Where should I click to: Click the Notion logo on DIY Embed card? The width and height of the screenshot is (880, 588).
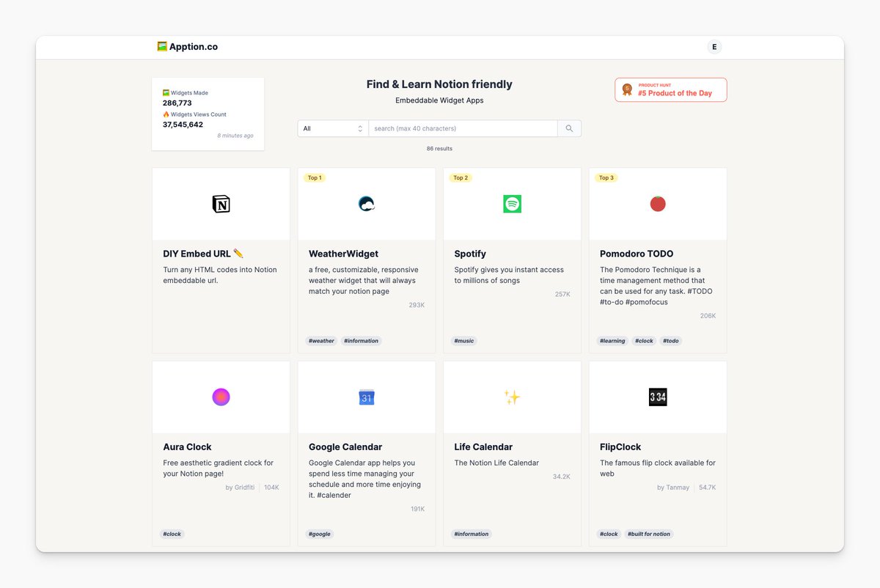221,204
